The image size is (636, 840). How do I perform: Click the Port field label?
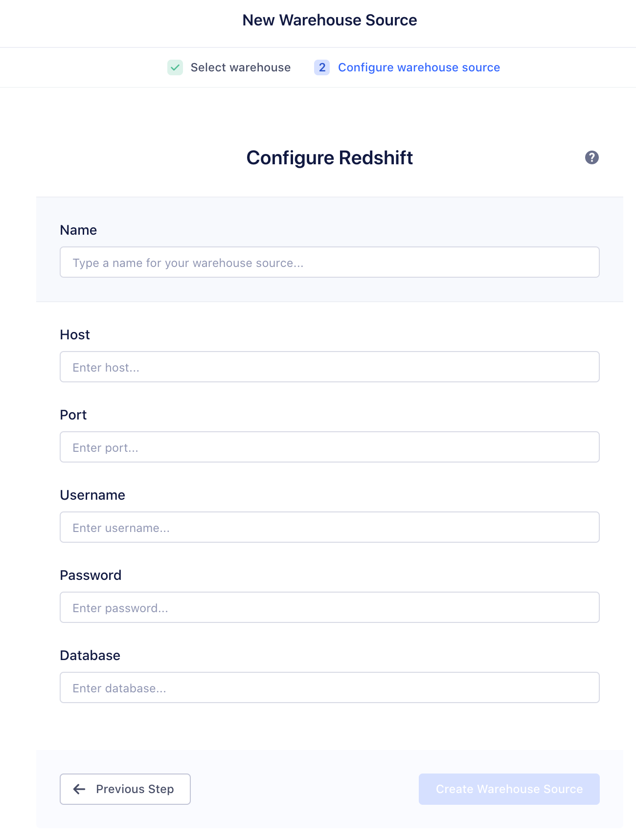pos(73,415)
